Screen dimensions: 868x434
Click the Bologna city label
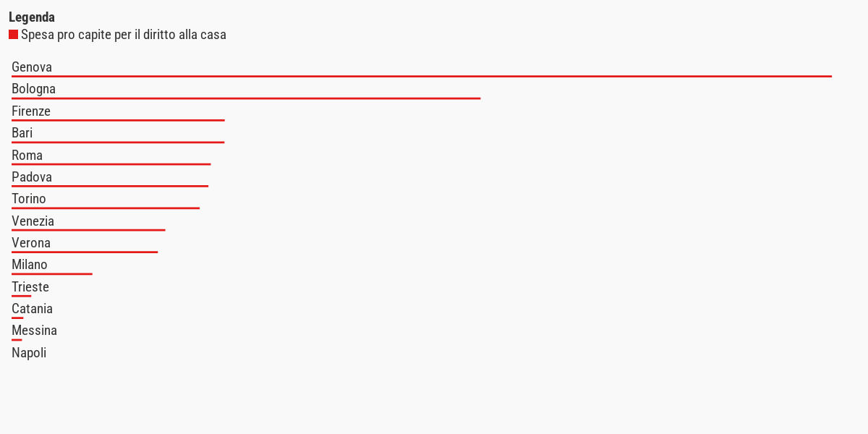[33, 89]
